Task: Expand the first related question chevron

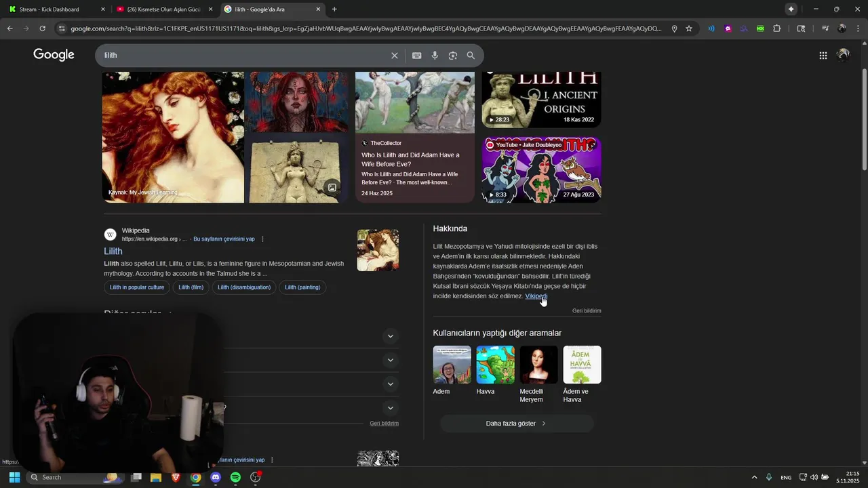Action: 390,336
